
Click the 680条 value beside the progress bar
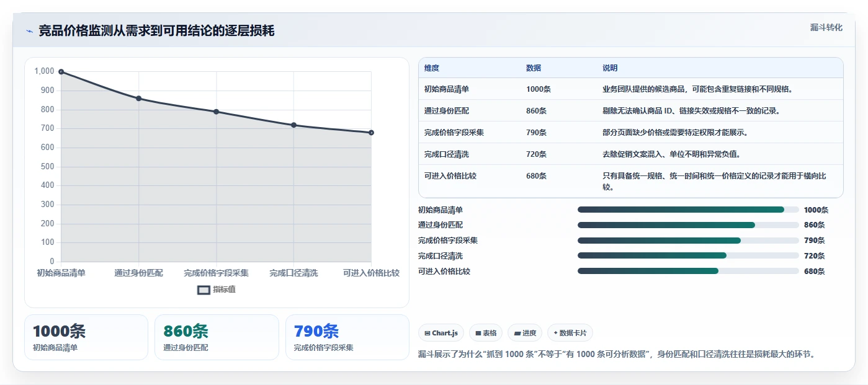[814, 272]
